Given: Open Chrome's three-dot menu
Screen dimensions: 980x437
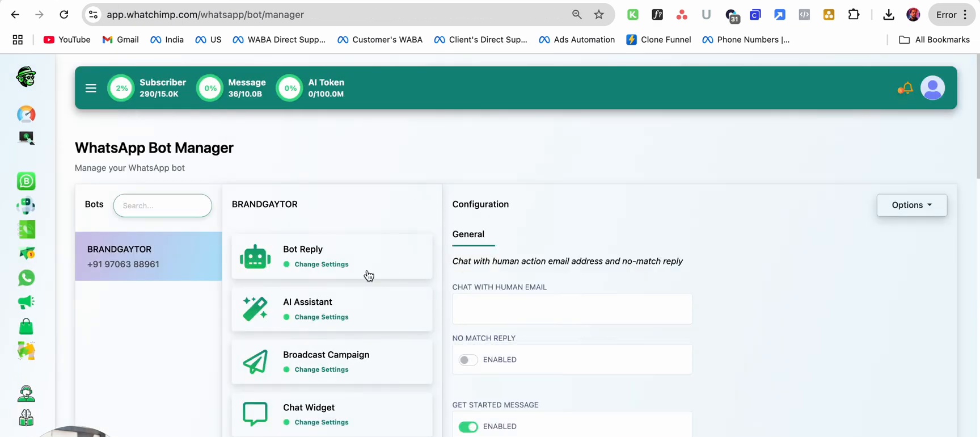Looking at the screenshot, I should 965,15.
